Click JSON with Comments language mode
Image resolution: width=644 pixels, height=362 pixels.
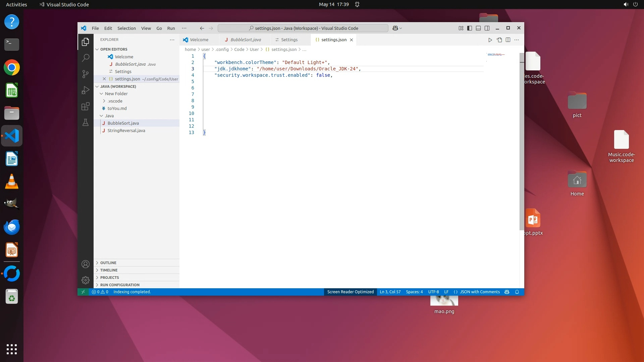click(x=480, y=292)
